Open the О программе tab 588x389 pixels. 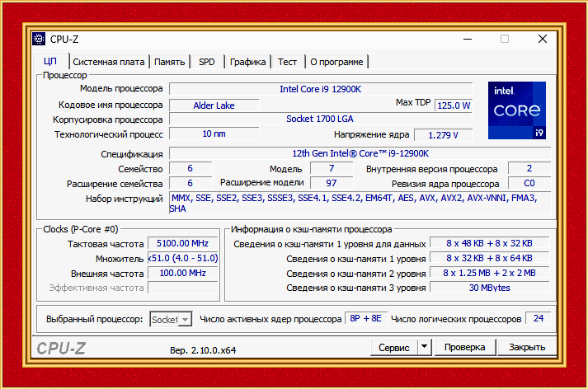coord(336,62)
